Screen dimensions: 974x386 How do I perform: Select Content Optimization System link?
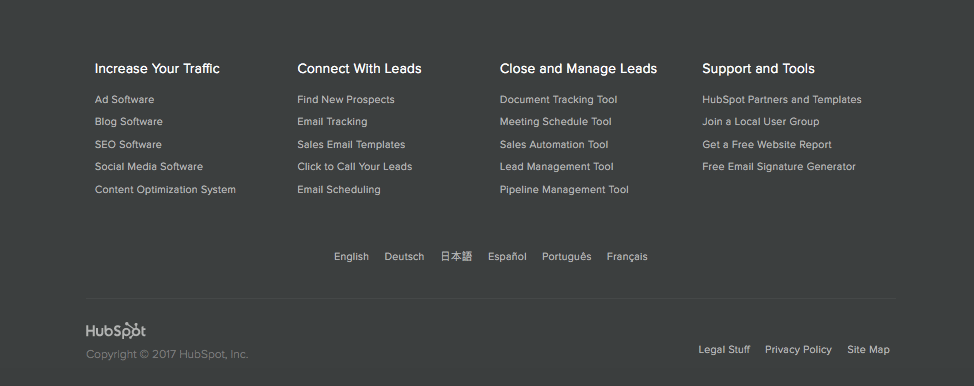[x=165, y=190]
